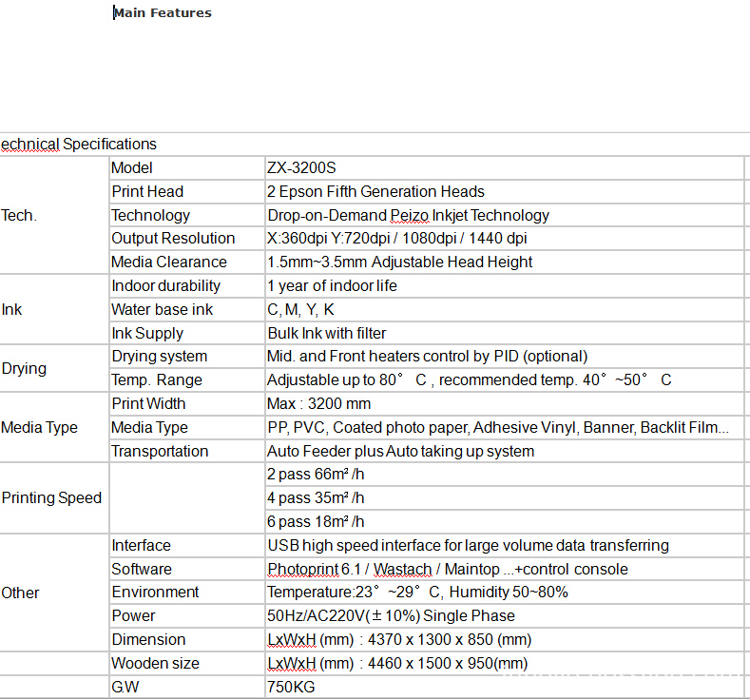Click 'Bulk Ink with filter' value
The width and height of the screenshot is (750, 700).
(327, 333)
